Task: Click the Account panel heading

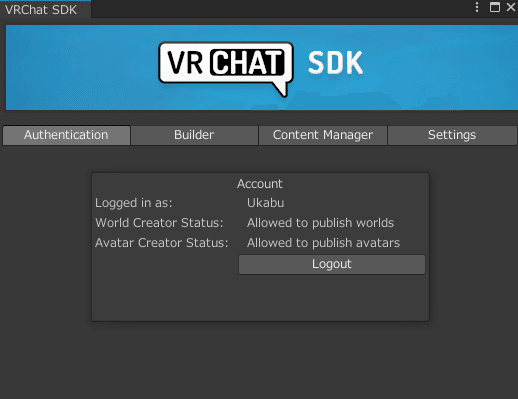Action: [260, 184]
